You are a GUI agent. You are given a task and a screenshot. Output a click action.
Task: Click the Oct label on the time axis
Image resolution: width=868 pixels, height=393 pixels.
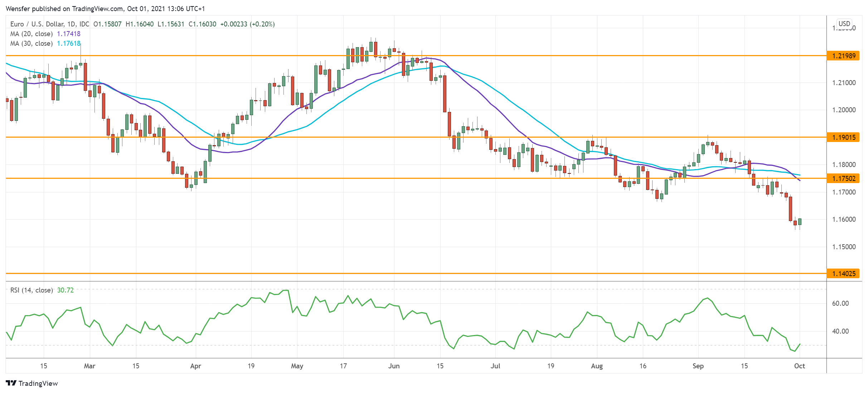click(799, 366)
